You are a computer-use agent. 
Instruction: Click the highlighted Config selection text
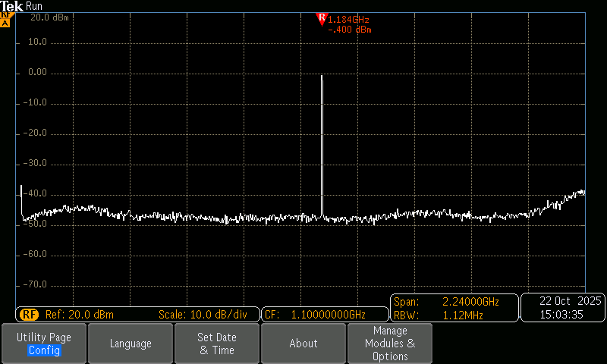[x=44, y=350]
